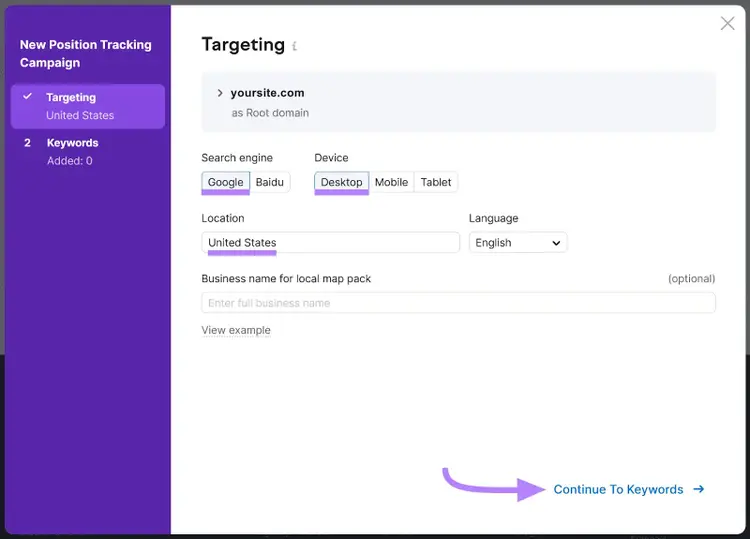Click the United States label under Targeting step
The height and width of the screenshot is (539, 750).
pyautogui.click(x=80, y=115)
